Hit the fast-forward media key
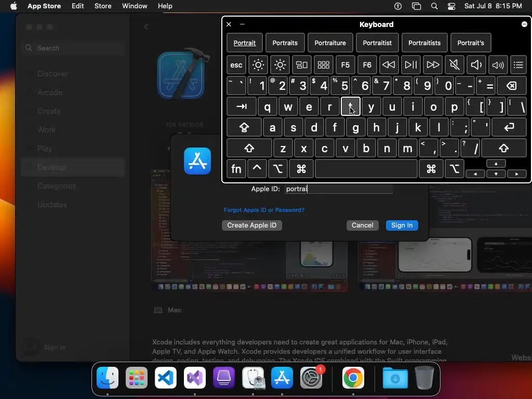The width and height of the screenshot is (532, 399). [x=433, y=65]
